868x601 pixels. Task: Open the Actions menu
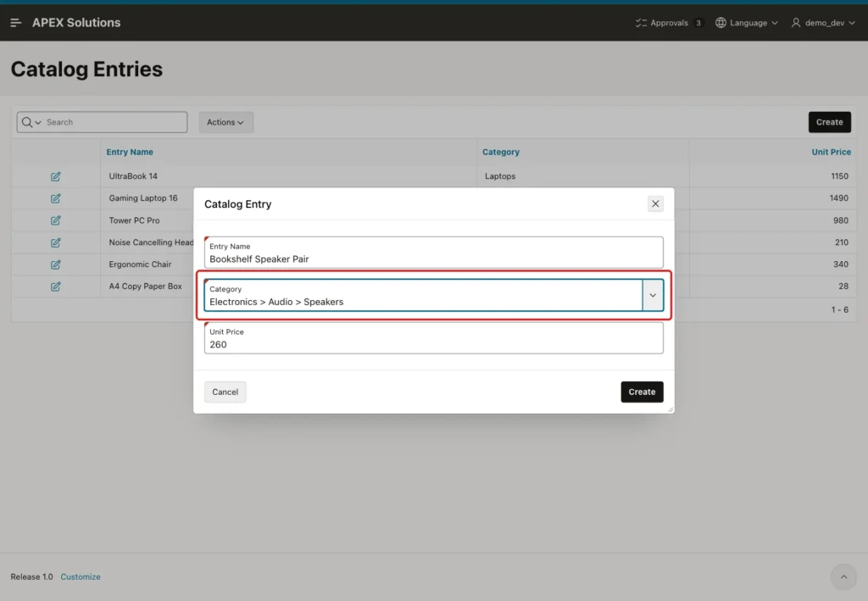225,122
